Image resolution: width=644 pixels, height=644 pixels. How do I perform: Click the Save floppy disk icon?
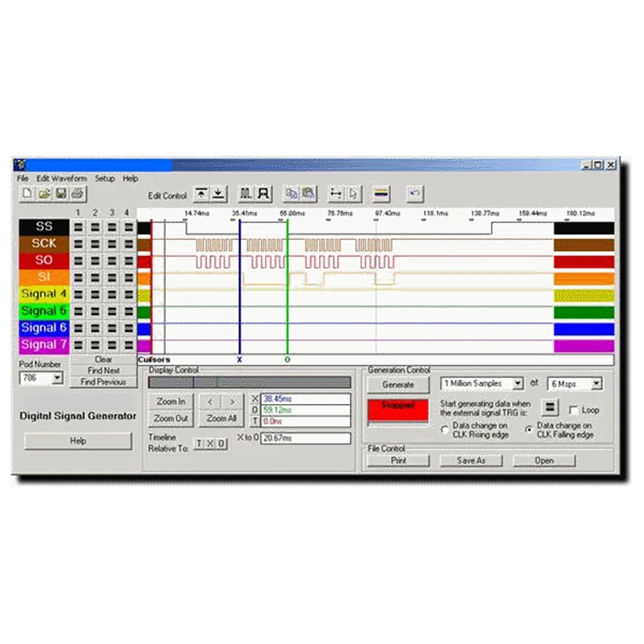pos(61,193)
